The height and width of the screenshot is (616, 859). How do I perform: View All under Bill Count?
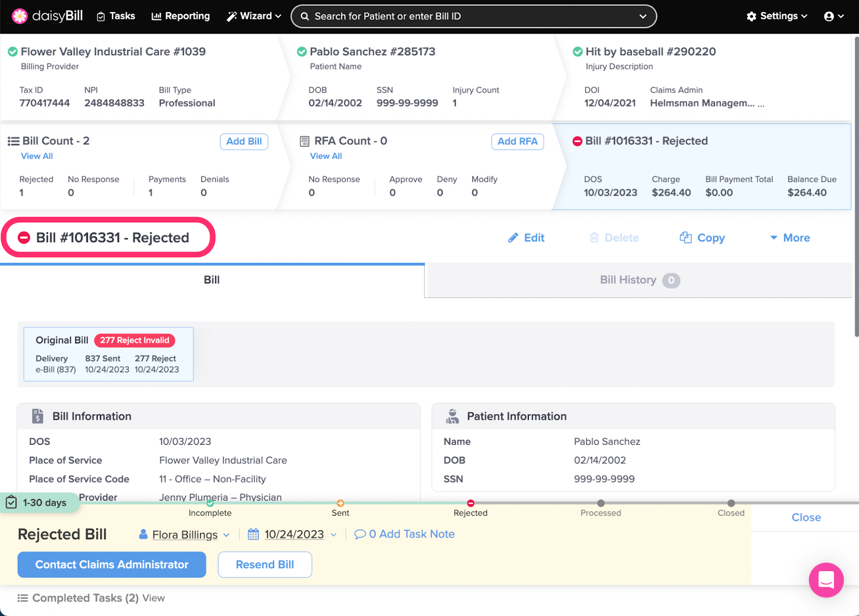pyautogui.click(x=37, y=156)
